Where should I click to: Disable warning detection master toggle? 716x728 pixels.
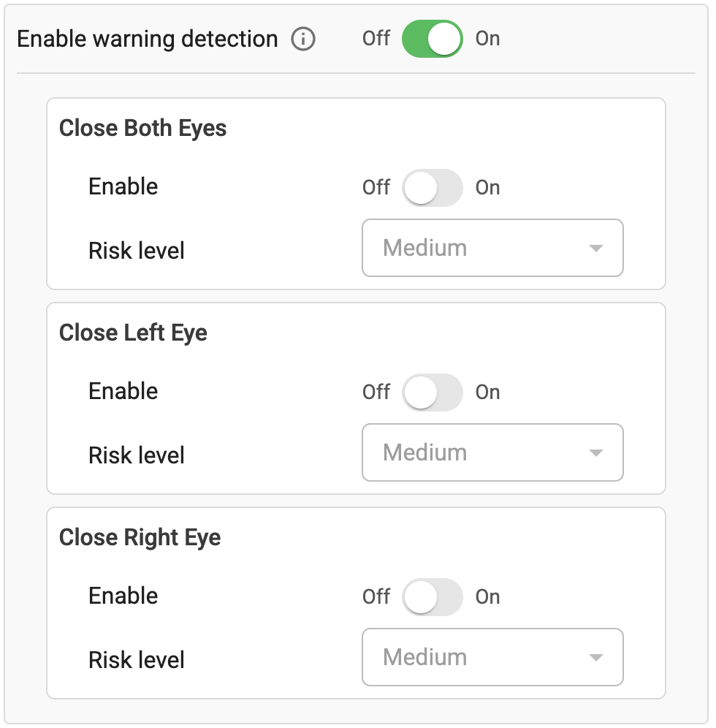pos(431,39)
